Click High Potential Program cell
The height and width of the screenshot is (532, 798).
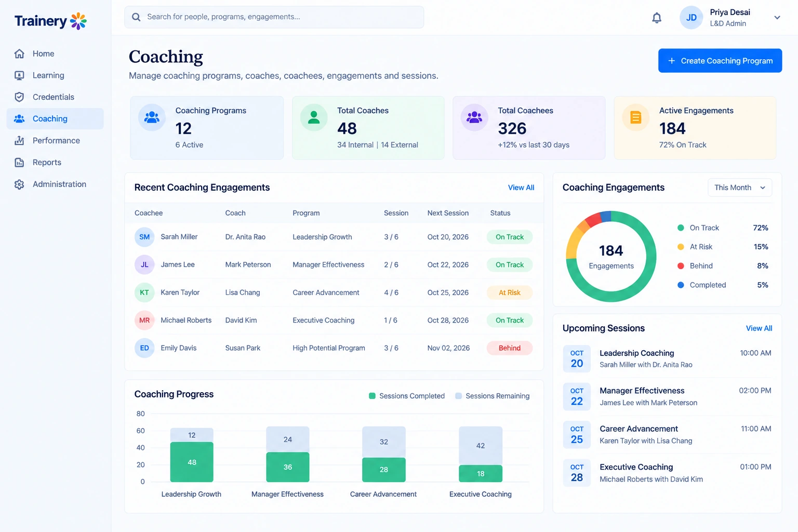329,348
